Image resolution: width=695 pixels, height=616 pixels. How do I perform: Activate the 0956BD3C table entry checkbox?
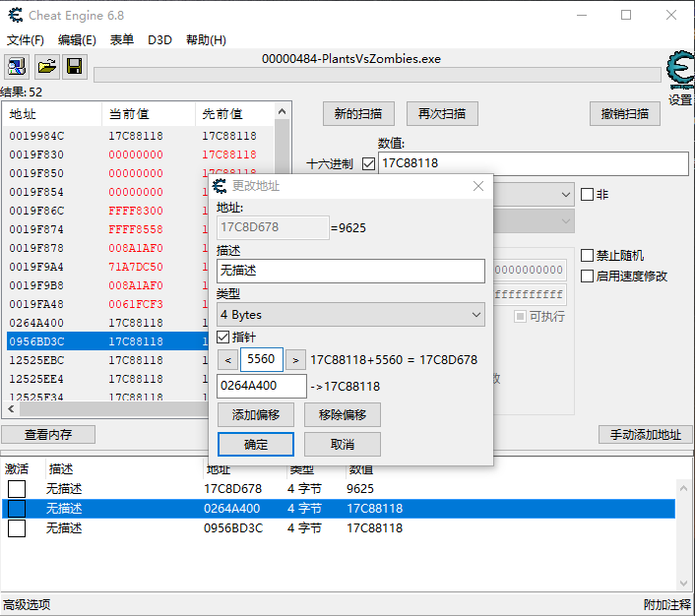click(17, 528)
